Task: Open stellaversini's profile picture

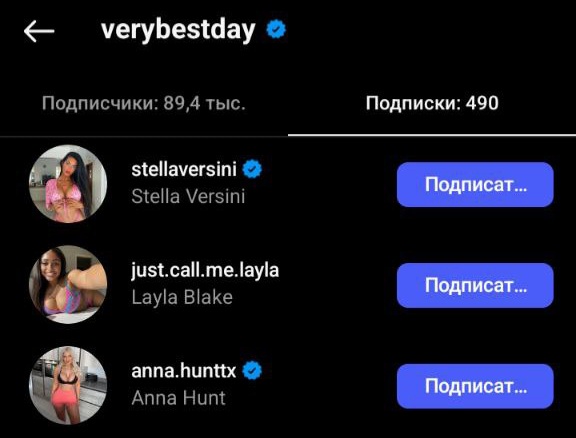Action: coord(68,184)
